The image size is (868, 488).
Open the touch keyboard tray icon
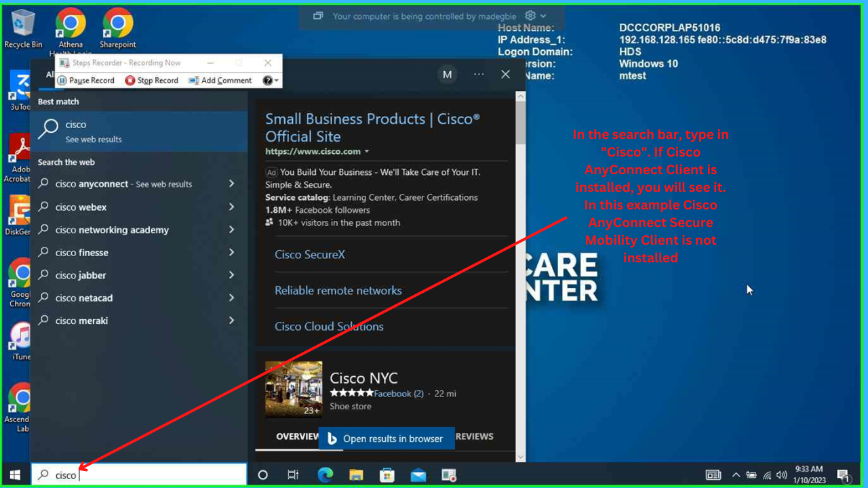713,475
